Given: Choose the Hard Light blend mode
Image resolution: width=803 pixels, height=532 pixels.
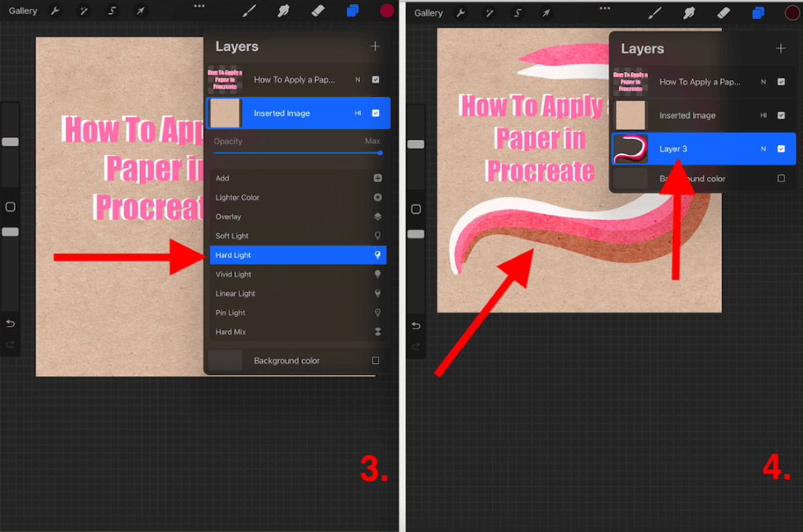Looking at the screenshot, I should [x=298, y=255].
